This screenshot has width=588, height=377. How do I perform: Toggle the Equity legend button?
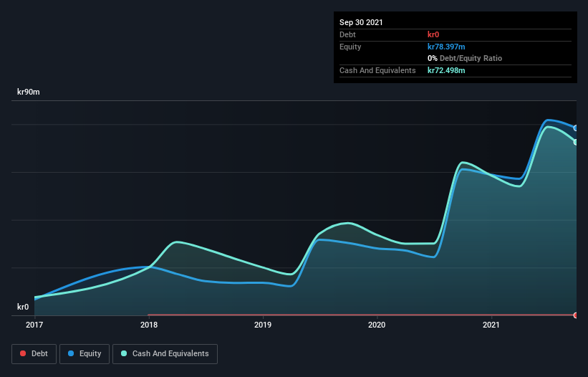(x=85, y=354)
